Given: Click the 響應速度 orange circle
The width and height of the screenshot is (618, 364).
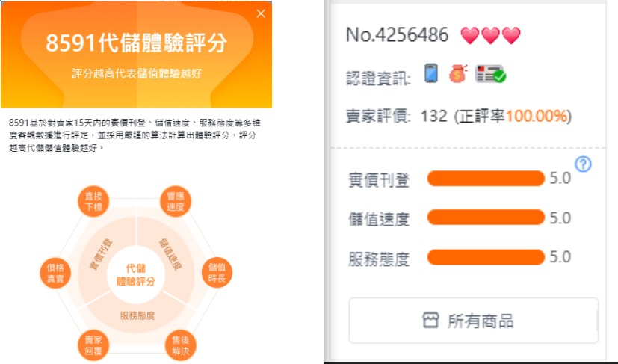Looking at the screenshot, I should point(176,202).
